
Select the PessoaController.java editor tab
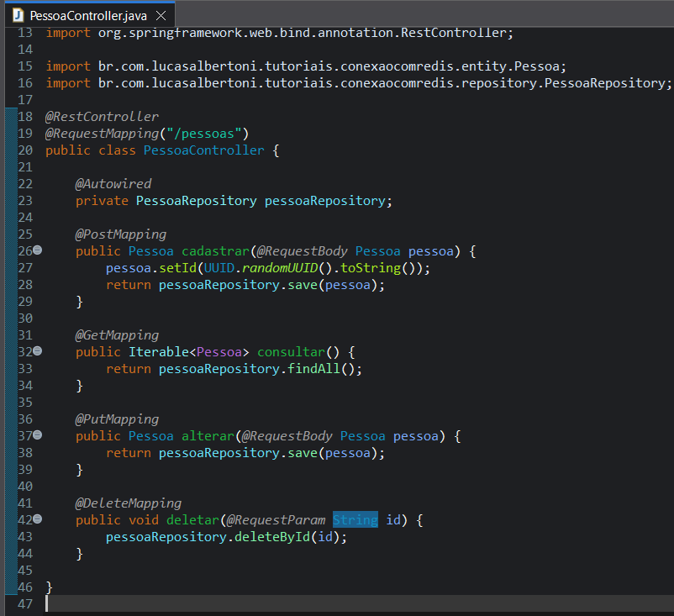tap(88, 15)
